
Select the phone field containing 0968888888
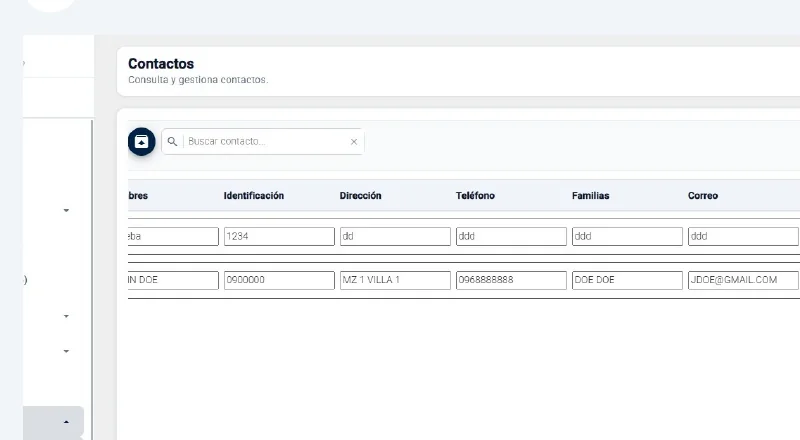click(511, 280)
